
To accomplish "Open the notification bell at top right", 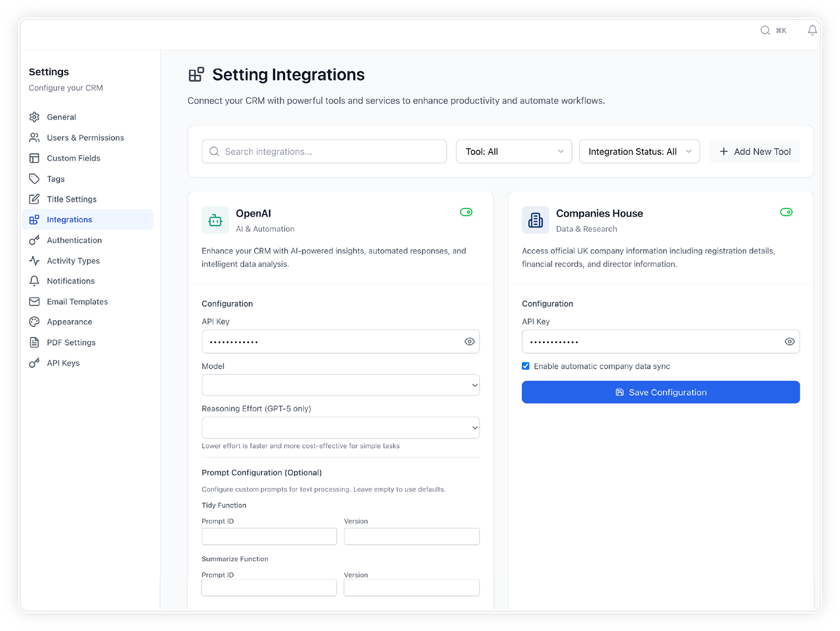I will tap(812, 30).
